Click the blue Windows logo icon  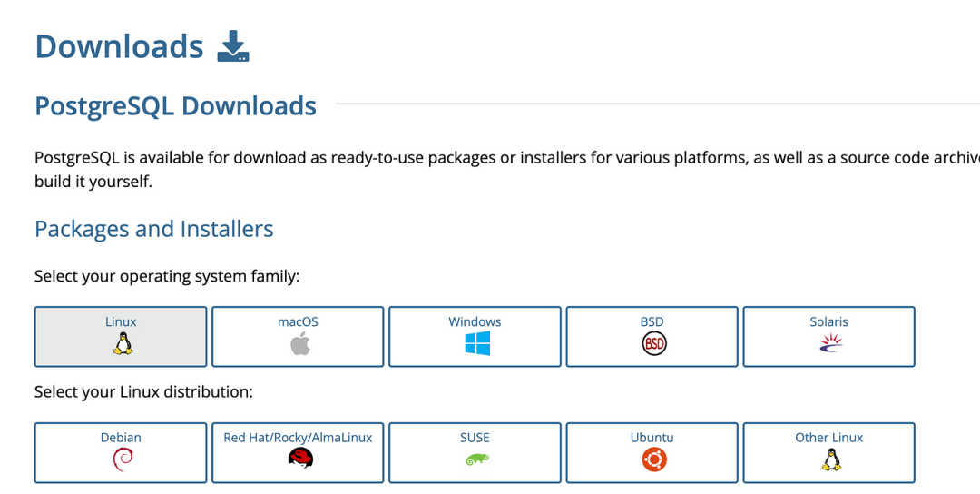point(475,343)
